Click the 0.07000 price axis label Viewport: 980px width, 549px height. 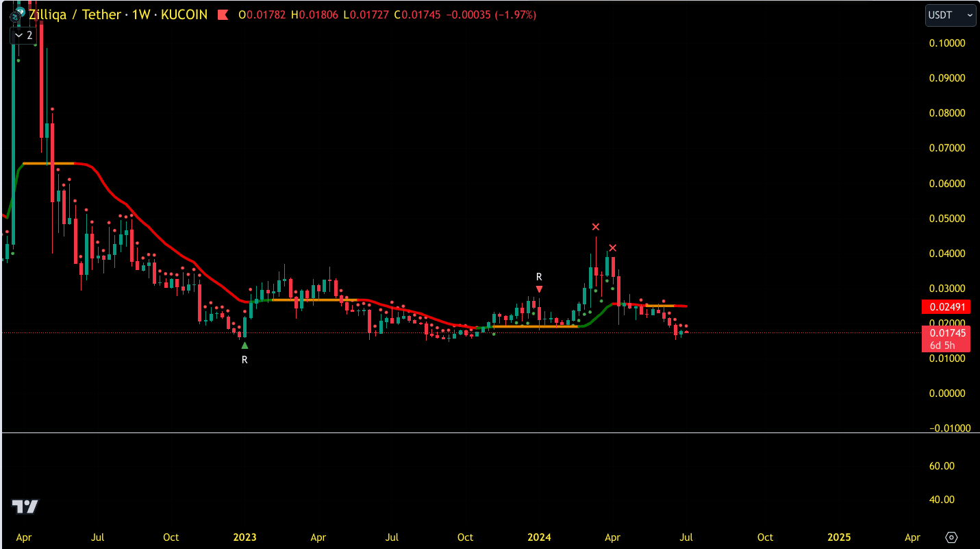coord(947,148)
